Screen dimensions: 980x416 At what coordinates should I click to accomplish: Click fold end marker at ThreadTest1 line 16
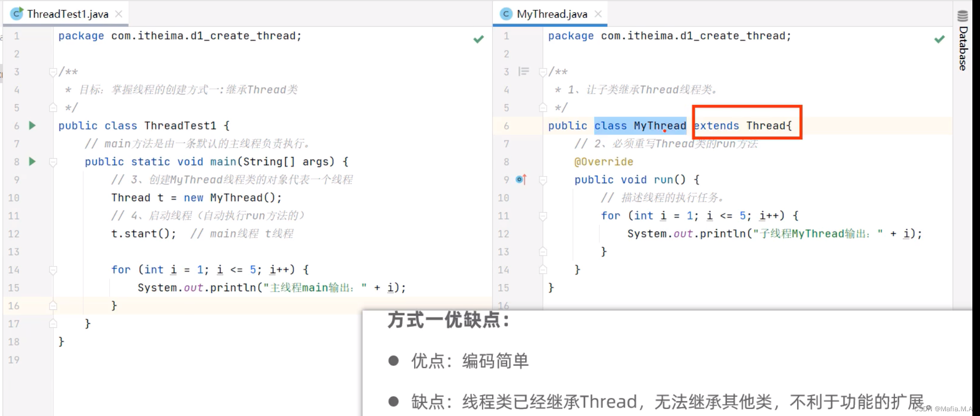pyautogui.click(x=53, y=306)
